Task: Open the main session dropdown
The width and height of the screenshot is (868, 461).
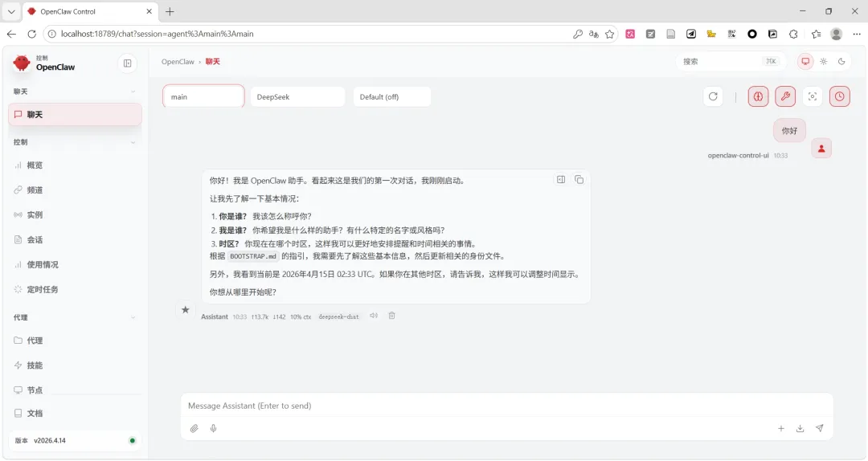Action: [x=203, y=97]
